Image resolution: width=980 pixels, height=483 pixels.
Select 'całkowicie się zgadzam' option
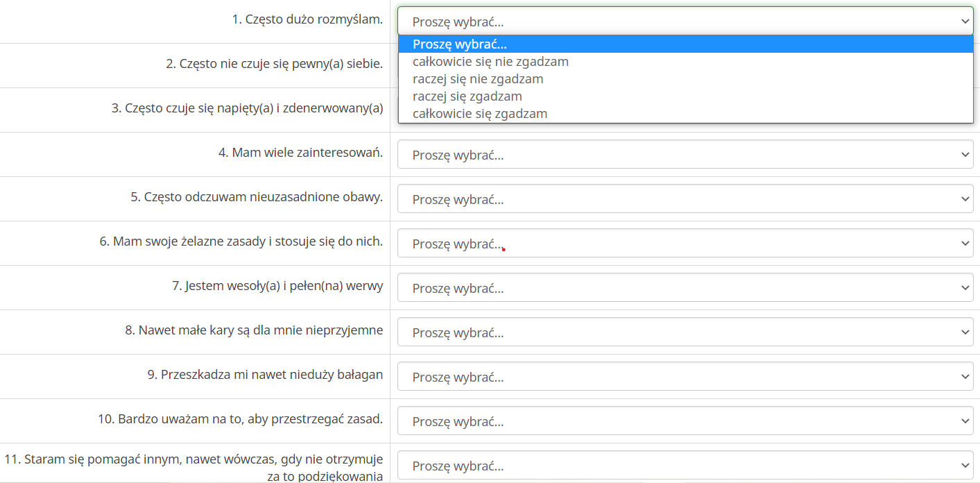[480, 114]
